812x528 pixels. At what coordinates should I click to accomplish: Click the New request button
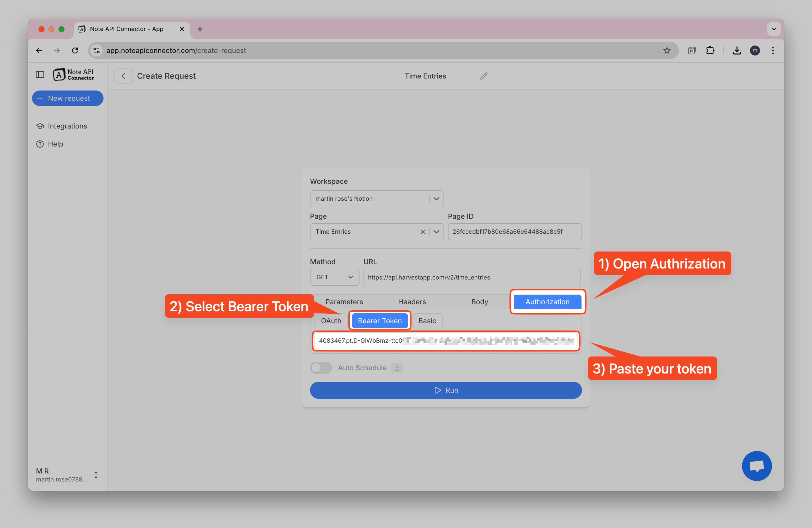pos(67,98)
